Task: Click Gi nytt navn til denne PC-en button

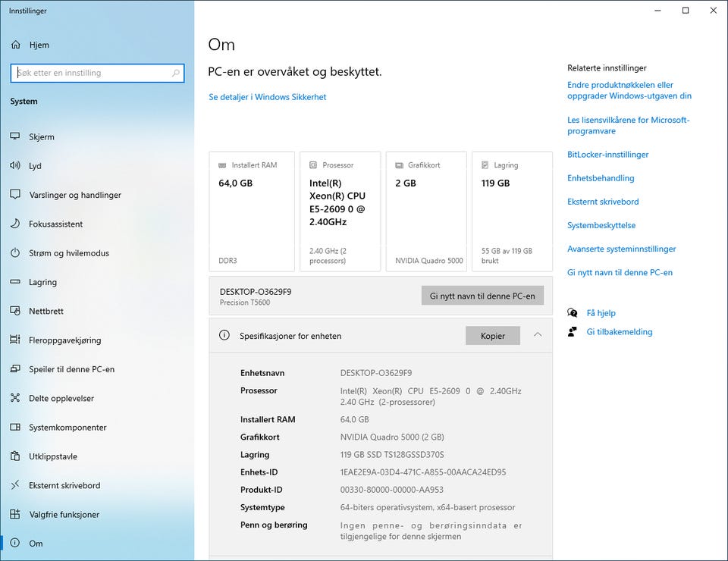Action: (x=482, y=296)
